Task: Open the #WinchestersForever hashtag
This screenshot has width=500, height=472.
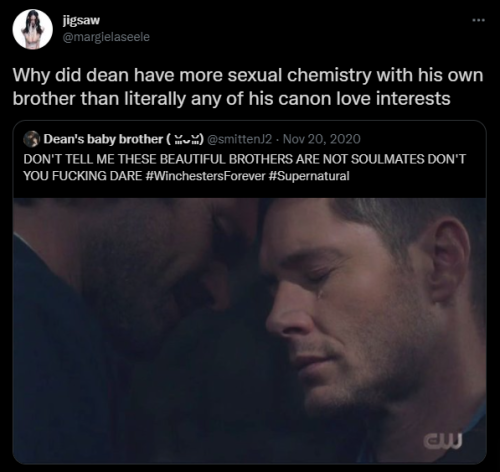Action: pyautogui.click(x=206, y=176)
